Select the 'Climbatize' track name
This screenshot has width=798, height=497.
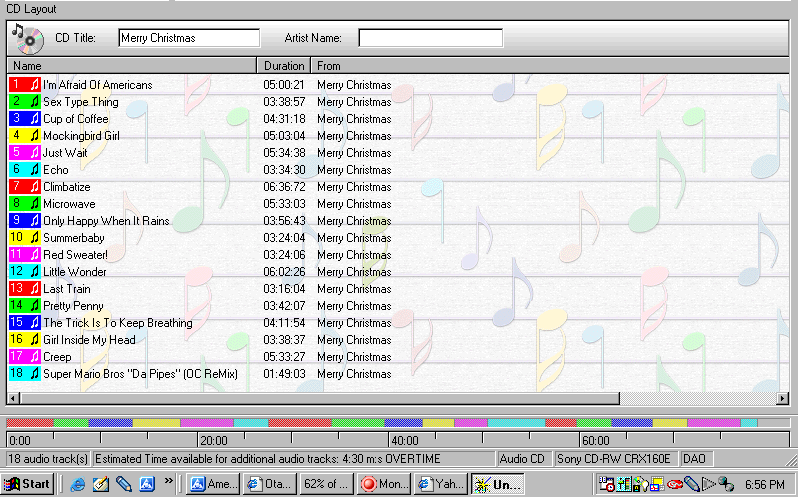(x=67, y=187)
